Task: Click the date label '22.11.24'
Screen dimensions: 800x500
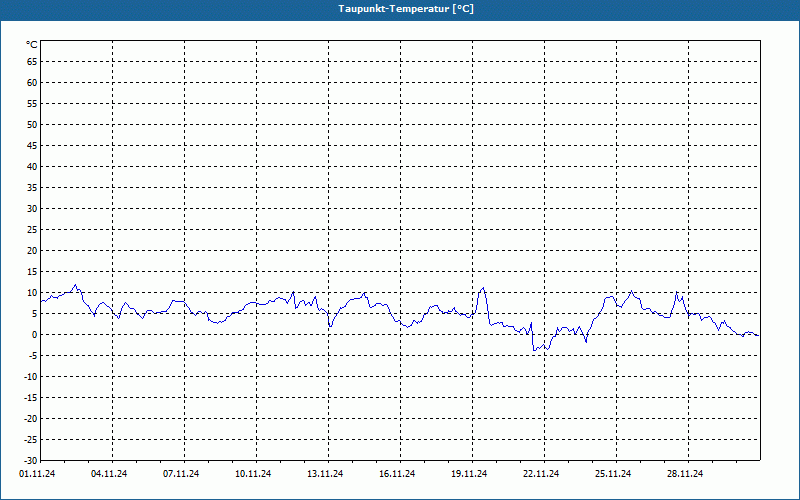Action: [x=541, y=474]
